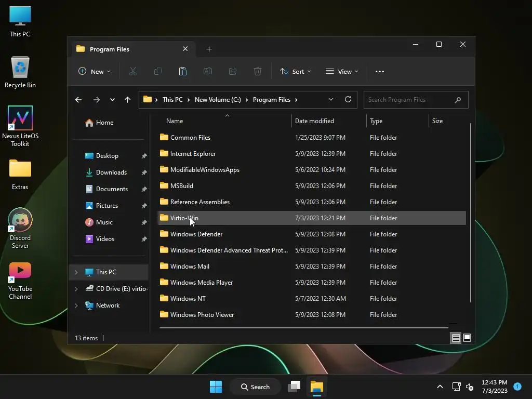This screenshot has width=532, height=399.
Task: Expand Network in navigation pane
Action: point(76,305)
